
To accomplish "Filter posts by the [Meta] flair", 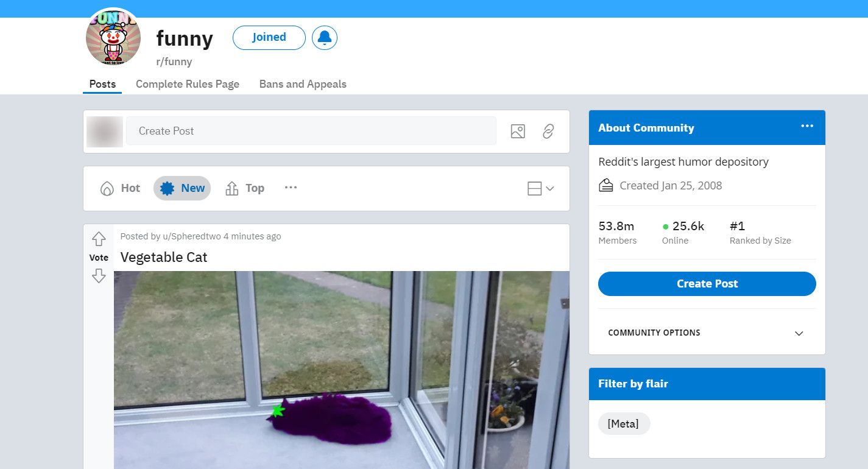I will 624,424.
